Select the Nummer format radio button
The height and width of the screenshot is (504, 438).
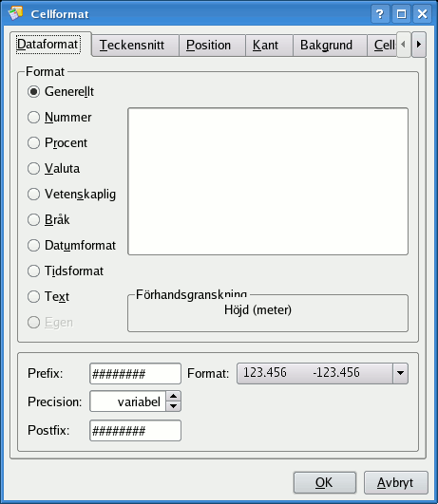coord(33,118)
